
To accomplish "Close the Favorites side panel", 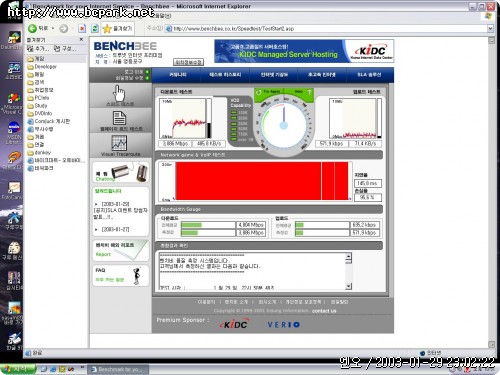I will tap(81, 40).
